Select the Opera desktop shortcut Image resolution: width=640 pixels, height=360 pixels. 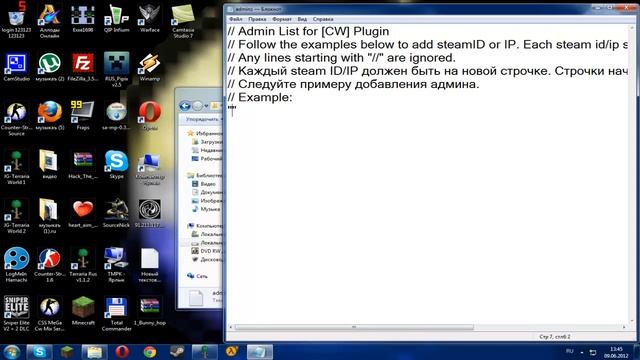click(x=149, y=116)
